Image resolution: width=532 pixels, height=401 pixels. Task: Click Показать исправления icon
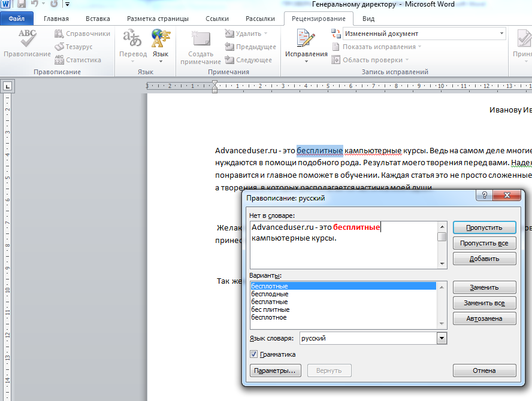point(335,47)
